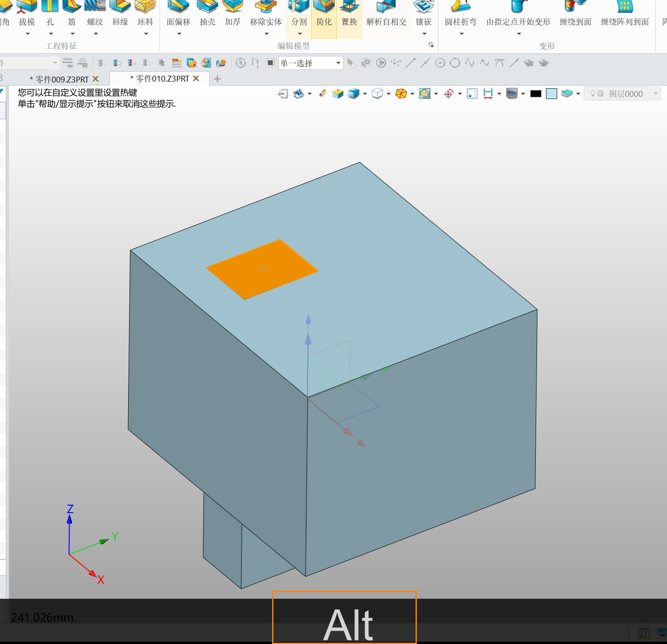Click the sketch plane view icon

click(299, 94)
